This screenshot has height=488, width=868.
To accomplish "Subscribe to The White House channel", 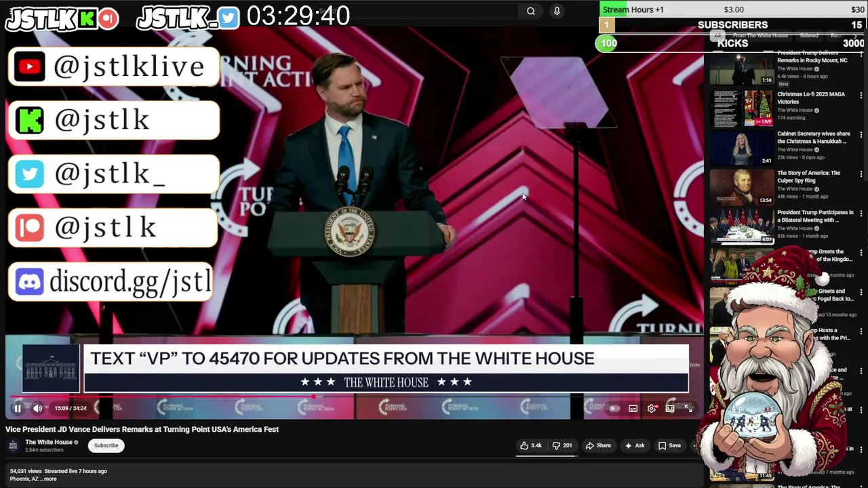I will tap(106, 445).
